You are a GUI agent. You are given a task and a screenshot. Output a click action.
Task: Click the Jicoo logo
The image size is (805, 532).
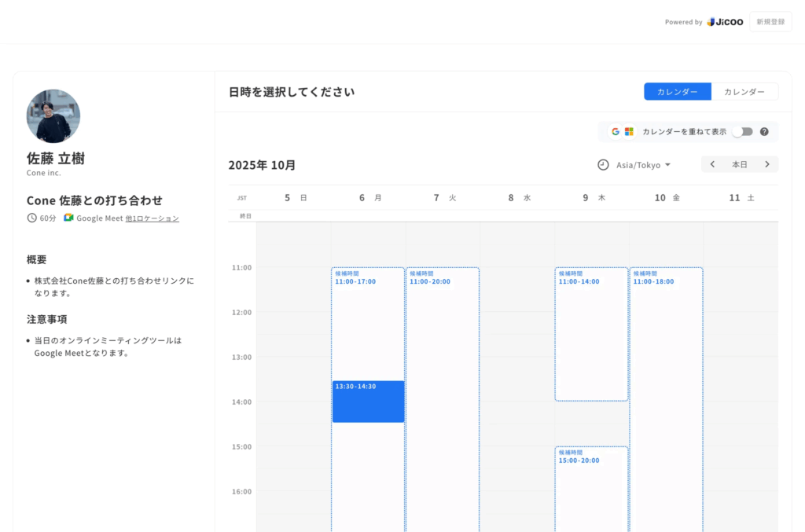click(x=725, y=22)
